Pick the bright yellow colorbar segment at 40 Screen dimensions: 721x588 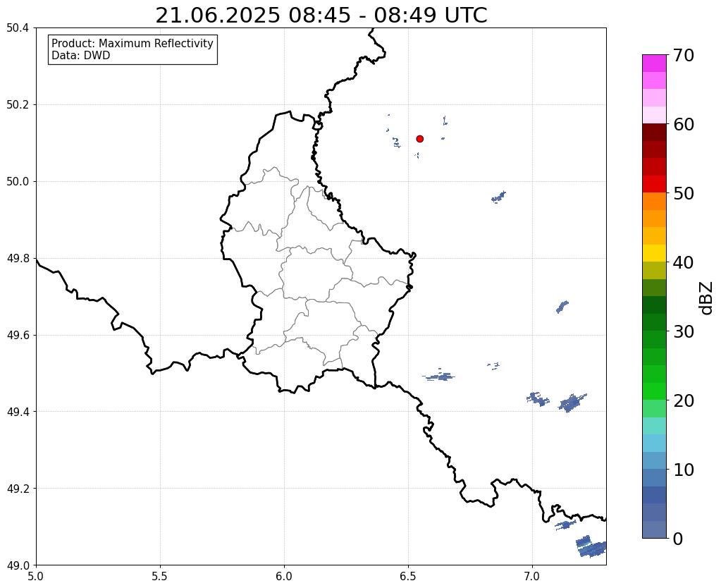coord(654,253)
